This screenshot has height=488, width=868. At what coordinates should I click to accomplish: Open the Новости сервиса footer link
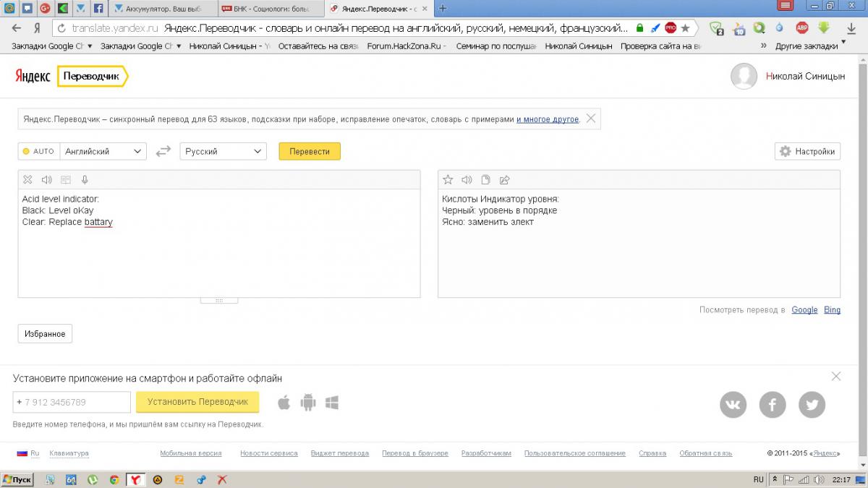pyautogui.click(x=269, y=453)
